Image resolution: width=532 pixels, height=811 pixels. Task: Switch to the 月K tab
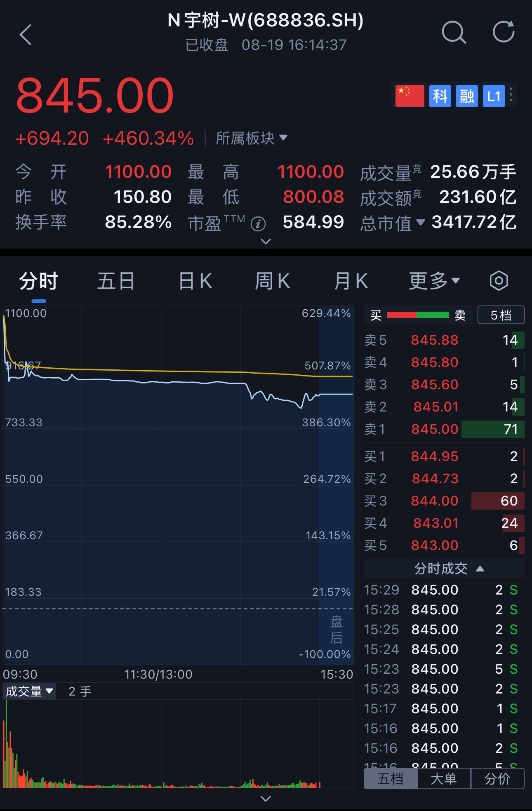coord(351,281)
